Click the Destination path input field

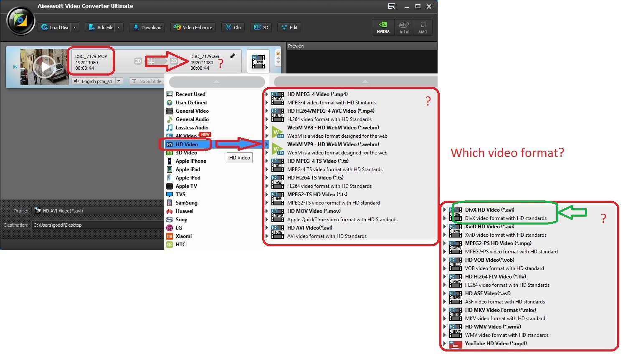99,225
